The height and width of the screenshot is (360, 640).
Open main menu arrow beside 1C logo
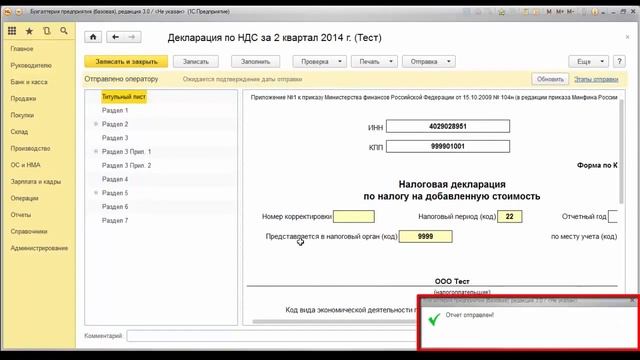pyautogui.click(x=19, y=12)
